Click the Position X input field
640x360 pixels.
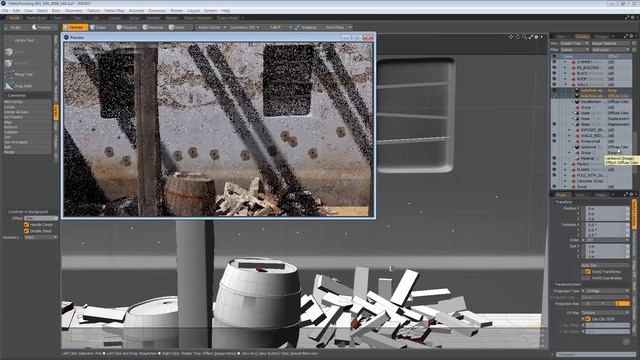click(x=608, y=209)
